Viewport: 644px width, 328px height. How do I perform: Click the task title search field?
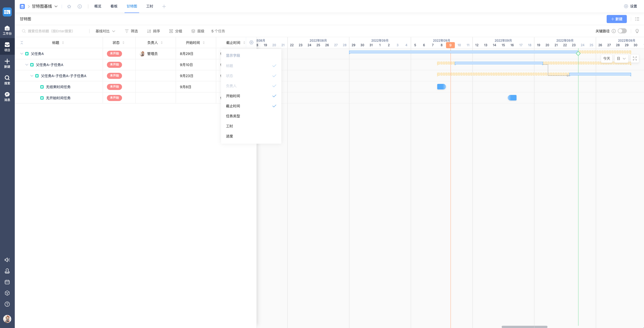click(x=55, y=31)
